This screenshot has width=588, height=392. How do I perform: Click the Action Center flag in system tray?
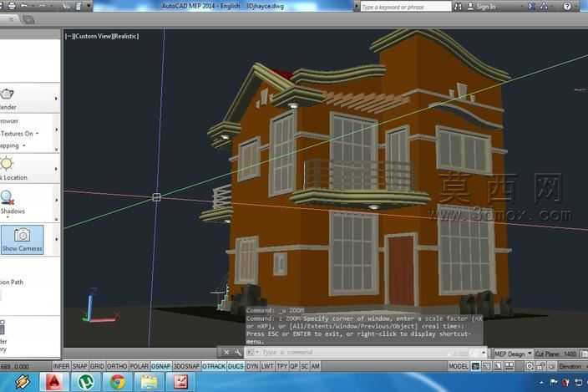(x=553, y=383)
